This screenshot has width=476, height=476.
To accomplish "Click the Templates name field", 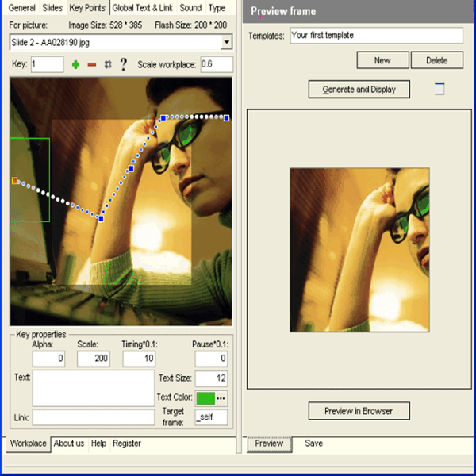I will point(376,35).
